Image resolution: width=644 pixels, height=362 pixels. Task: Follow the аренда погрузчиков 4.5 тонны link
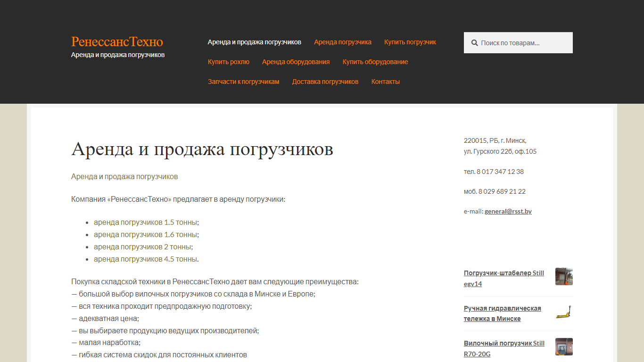point(146,259)
